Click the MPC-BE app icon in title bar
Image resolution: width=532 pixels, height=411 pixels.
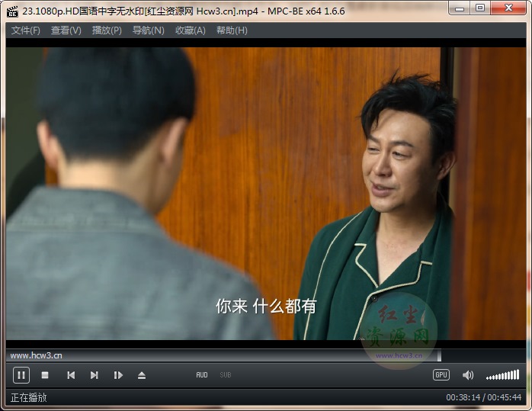coord(12,11)
